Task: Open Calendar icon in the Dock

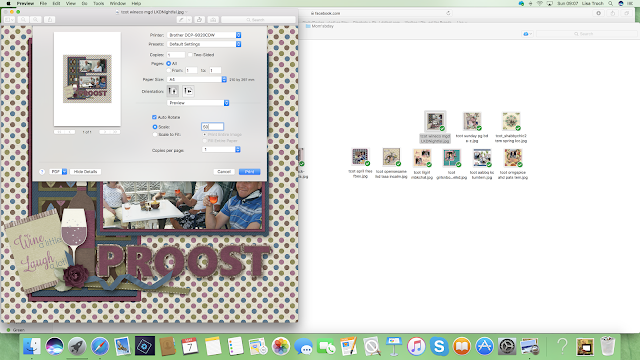Action: coord(190,346)
